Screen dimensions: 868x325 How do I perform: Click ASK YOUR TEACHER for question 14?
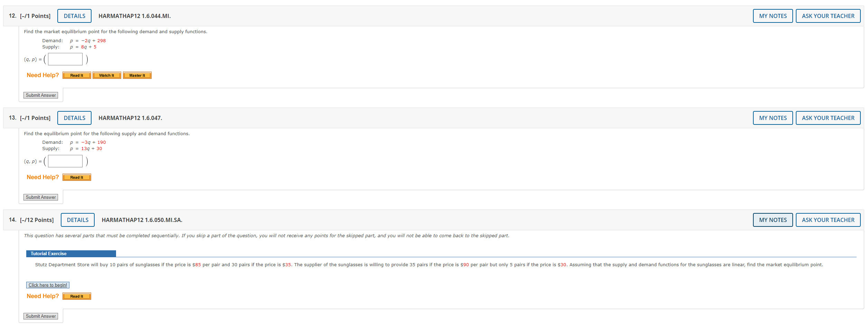(x=828, y=220)
